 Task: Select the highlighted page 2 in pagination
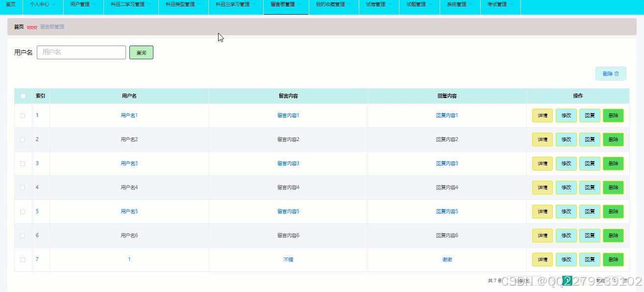tap(567, 280)
